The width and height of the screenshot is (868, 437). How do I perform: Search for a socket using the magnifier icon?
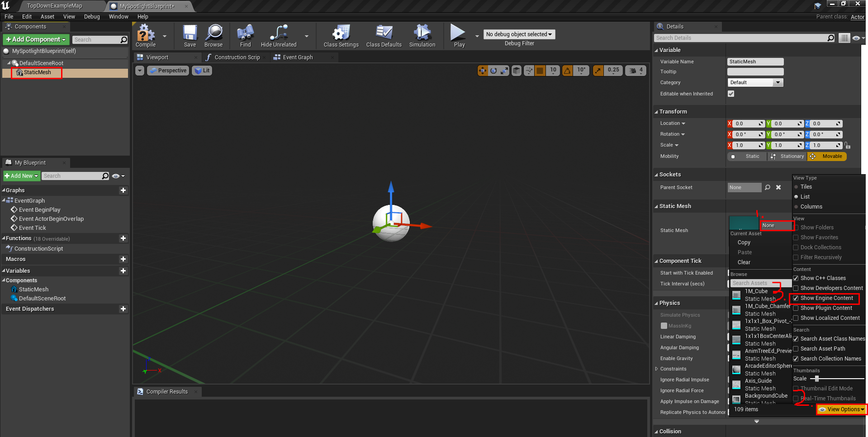pos(768,187)
